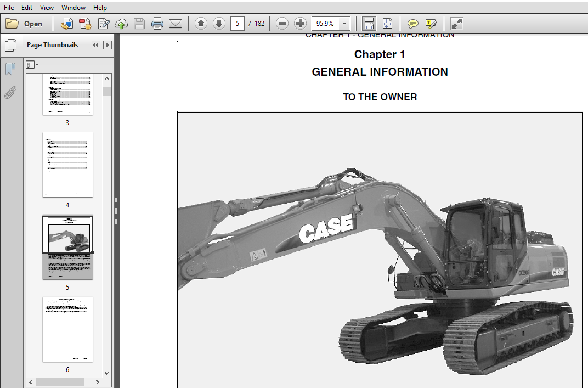Open the Edit menu

coord(27,8)
